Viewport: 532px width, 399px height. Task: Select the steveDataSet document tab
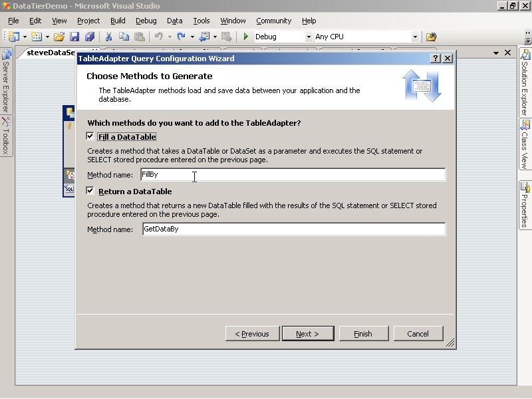pos(51,53)
